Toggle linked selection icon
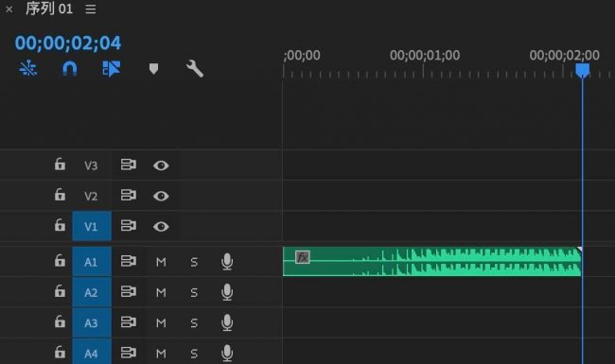The width and height of the screenshot is (615, 364). [x=112, y=69]
